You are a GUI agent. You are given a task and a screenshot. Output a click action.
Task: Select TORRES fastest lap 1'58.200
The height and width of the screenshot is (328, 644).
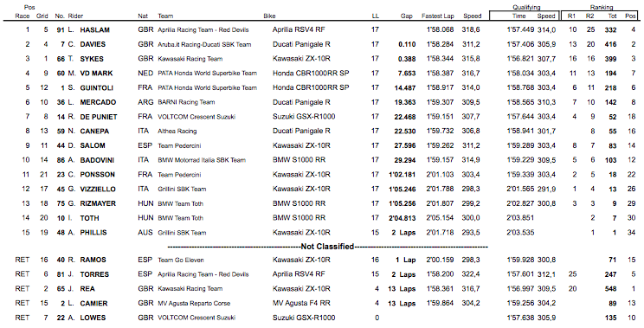(441, 274)
